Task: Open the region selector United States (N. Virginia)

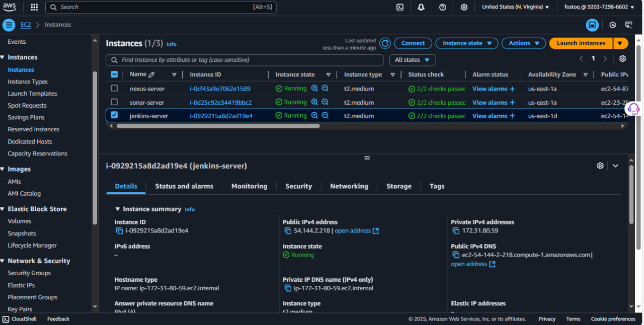Action: [x=516, y=7]
